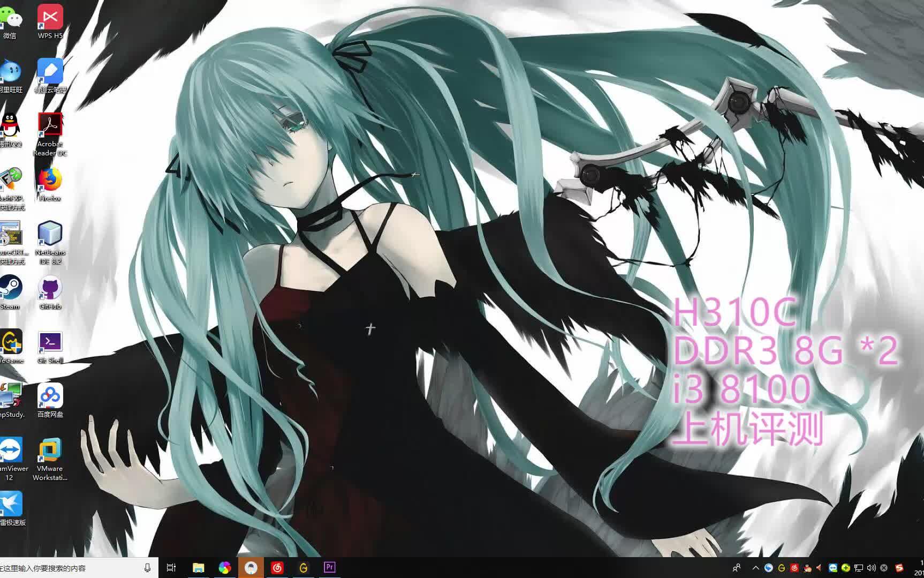Viewport: 924px width, 578px height.
Task: Open the volume speaker tray control
Action: tap(871, 568)
